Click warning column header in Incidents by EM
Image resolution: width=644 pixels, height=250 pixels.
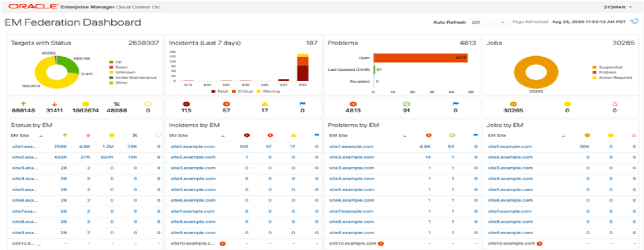293,136
